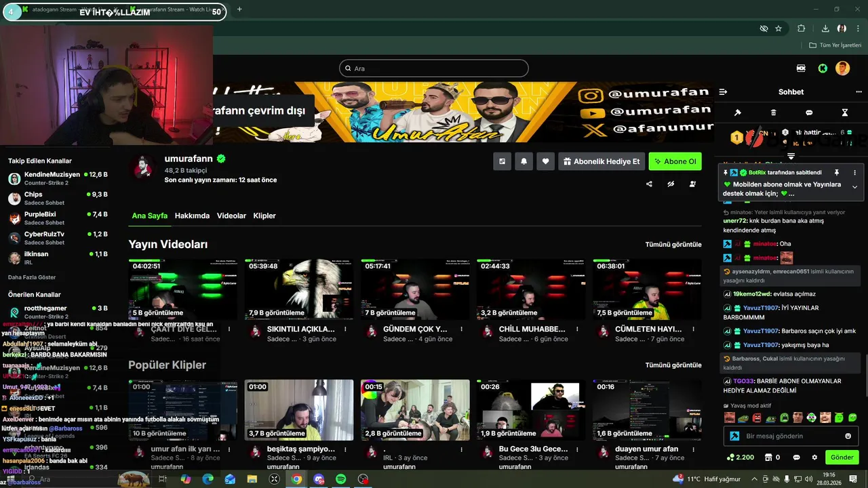Open options menu for duayen umur afan clip

693,449
